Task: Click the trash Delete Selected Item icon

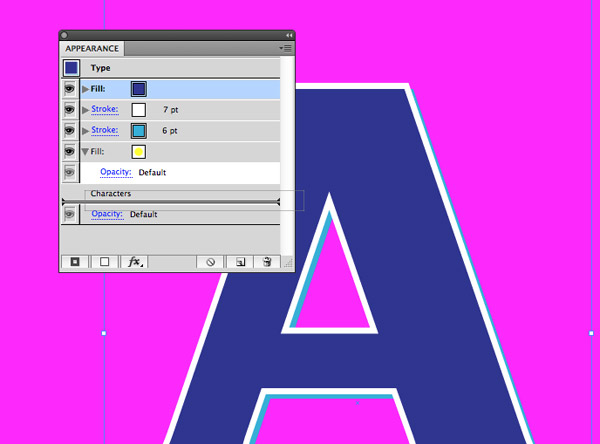Action: pos(267,262)
